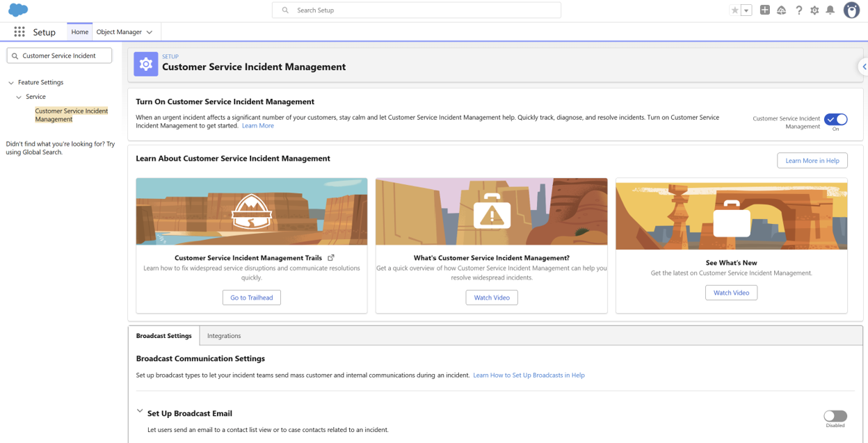Focus the Search Setup field
The width and height of the screenshot is (868, 443).
[x=417, y=10]
